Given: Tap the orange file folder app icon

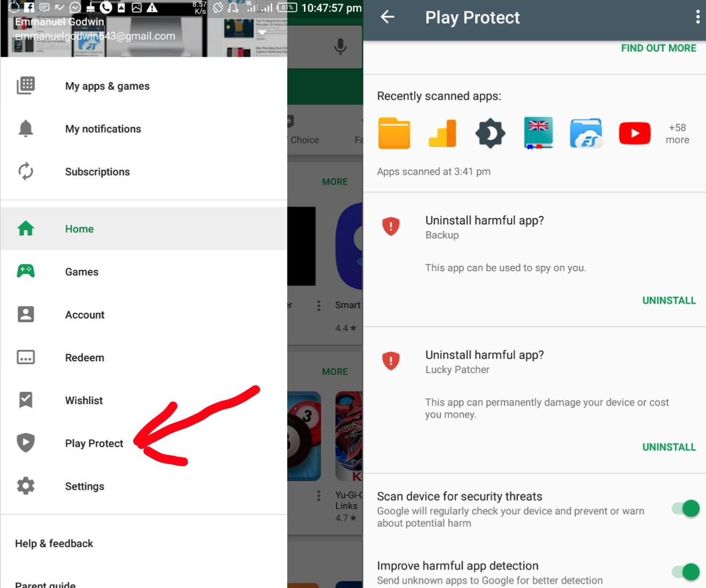Looking at the screenshot, I should (x=394, y=133).
